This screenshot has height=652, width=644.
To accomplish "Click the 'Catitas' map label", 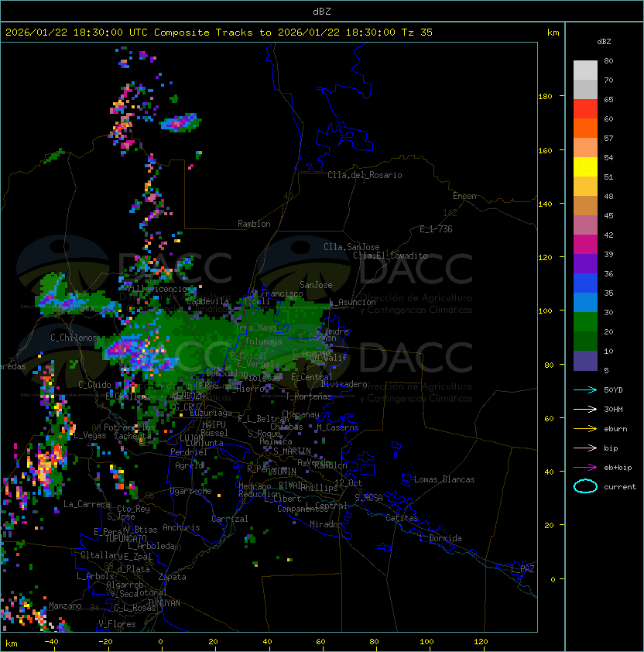I will click(x=402, y=518).
